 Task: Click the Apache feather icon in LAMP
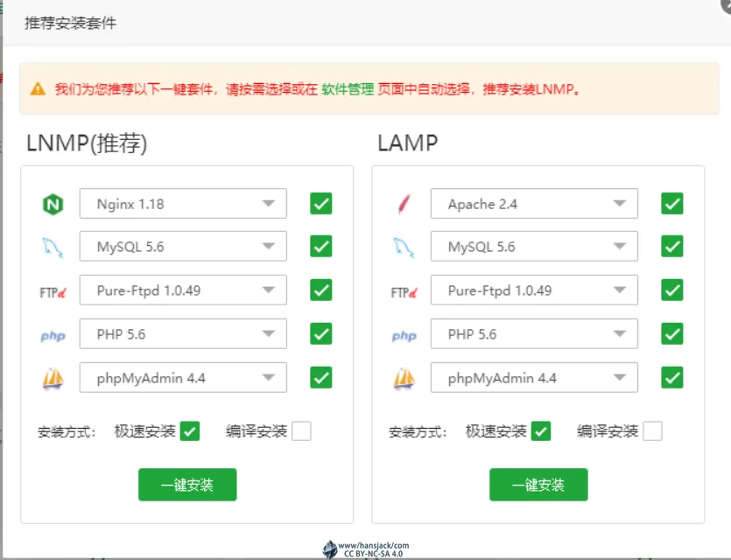404,205
